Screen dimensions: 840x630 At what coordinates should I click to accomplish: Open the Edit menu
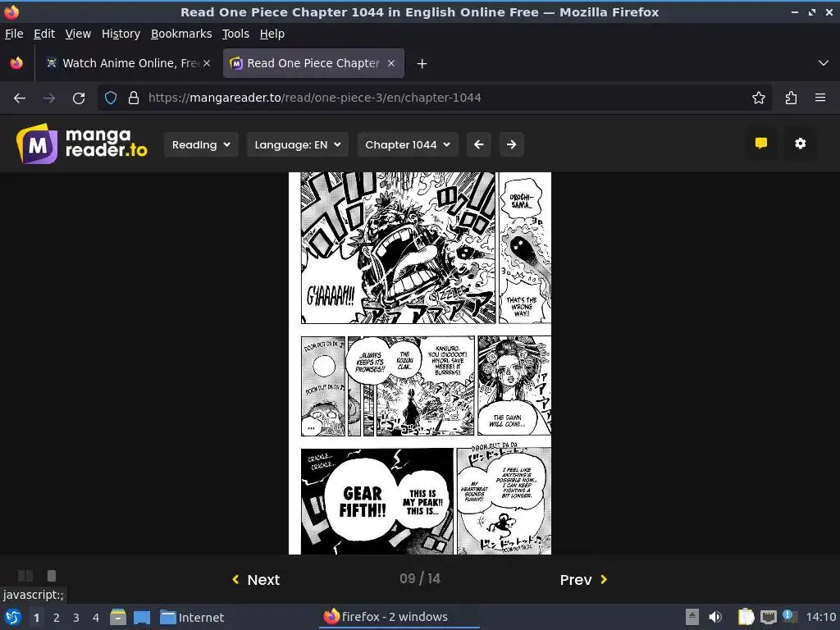(44, 34)
